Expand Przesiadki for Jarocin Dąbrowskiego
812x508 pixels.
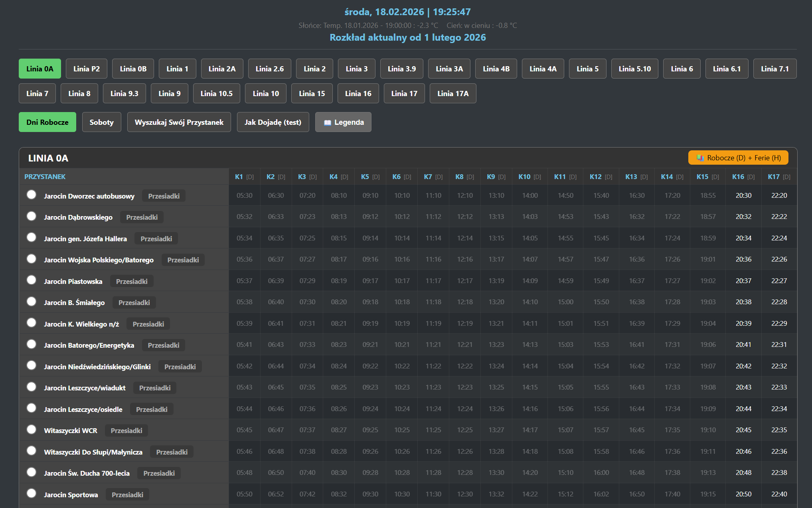pos(142,217)
